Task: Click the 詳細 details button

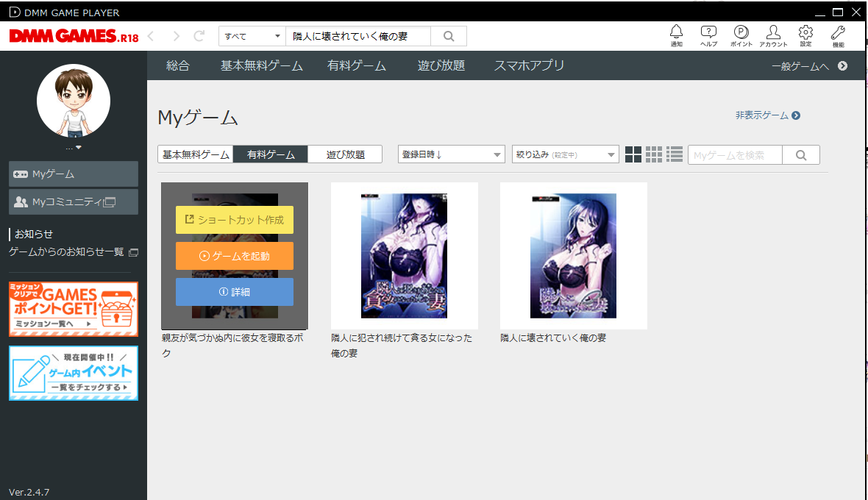Action: coord(235,291)
